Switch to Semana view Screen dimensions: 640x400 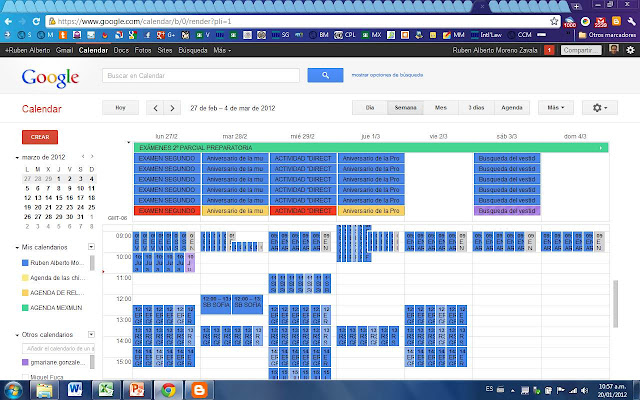[405, 108]
